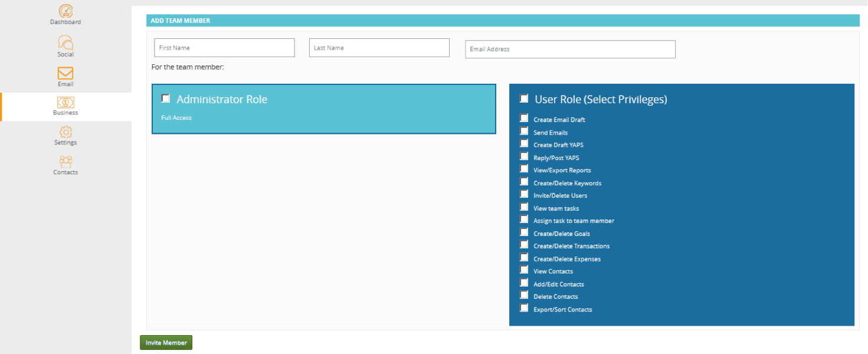Screen dimensions: 868x354
Task: Tick the Export/Sort Contacts checkbox
Action: pyautogui.click(x=524, y=308)
